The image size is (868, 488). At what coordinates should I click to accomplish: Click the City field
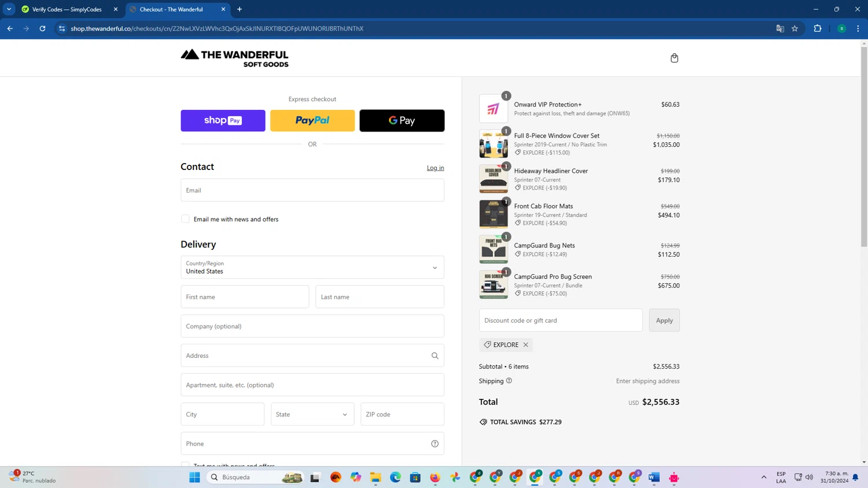tap(223, 414)
